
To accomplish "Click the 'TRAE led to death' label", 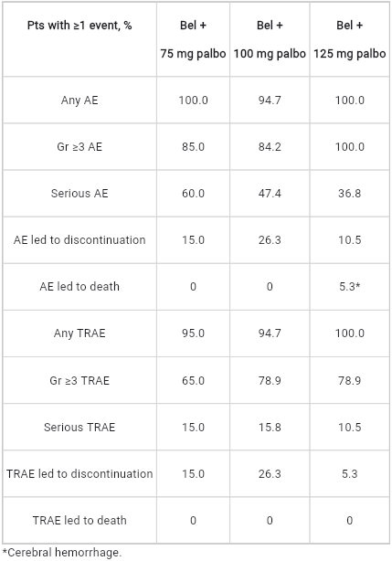I will pos(79,520).
